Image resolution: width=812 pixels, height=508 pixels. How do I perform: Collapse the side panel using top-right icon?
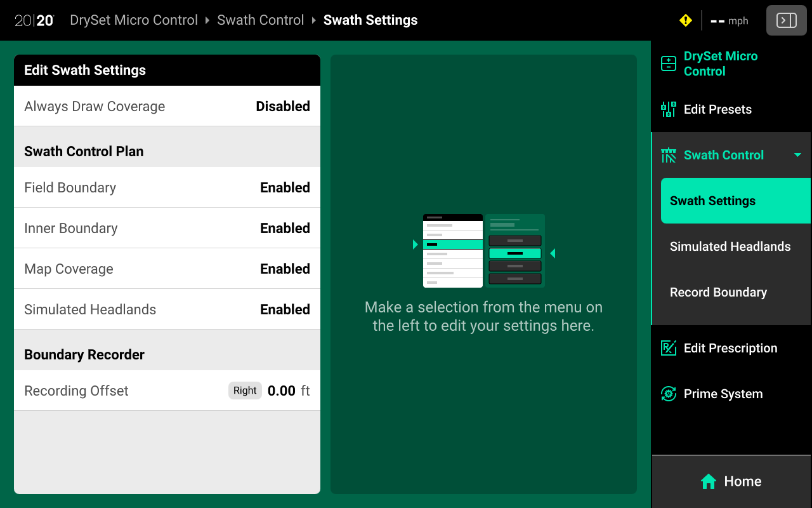(x=786, y=20)
